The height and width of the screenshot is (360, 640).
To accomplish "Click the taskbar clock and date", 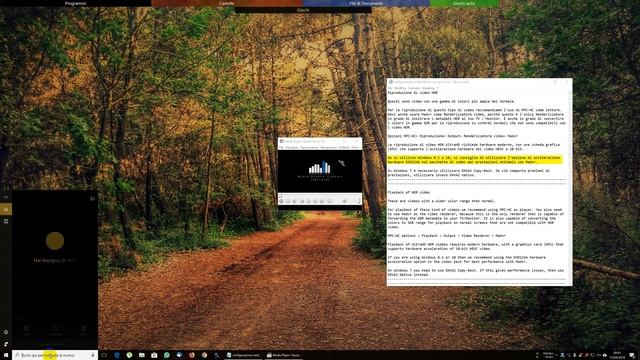I will (x=617, y=355).
